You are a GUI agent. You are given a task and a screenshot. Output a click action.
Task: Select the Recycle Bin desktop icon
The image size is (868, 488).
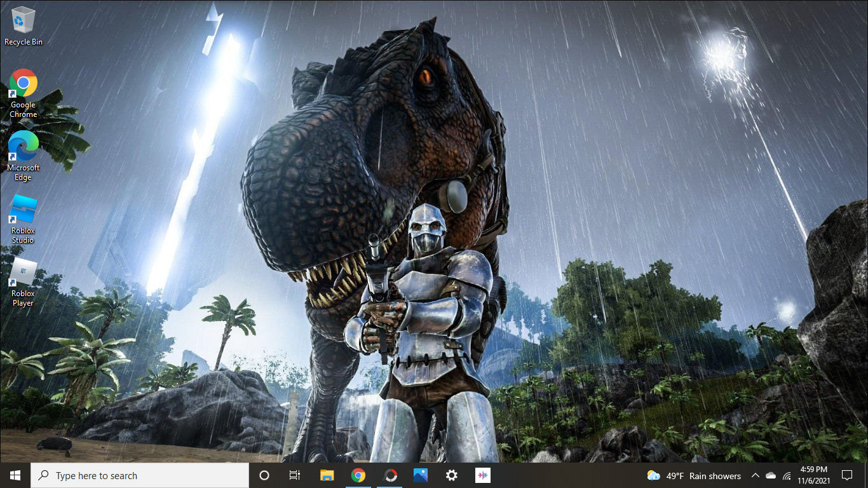pos(24,26)
